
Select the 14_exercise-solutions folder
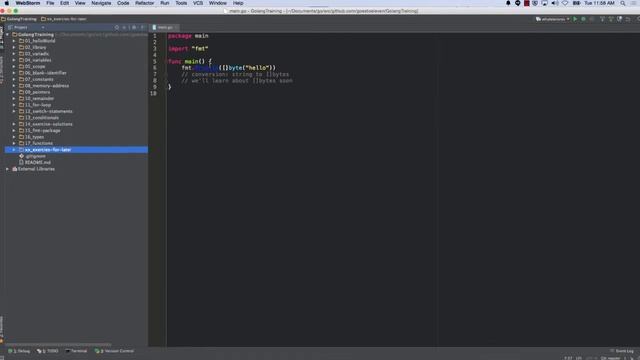pyautogui.click(x=49, y=124)
